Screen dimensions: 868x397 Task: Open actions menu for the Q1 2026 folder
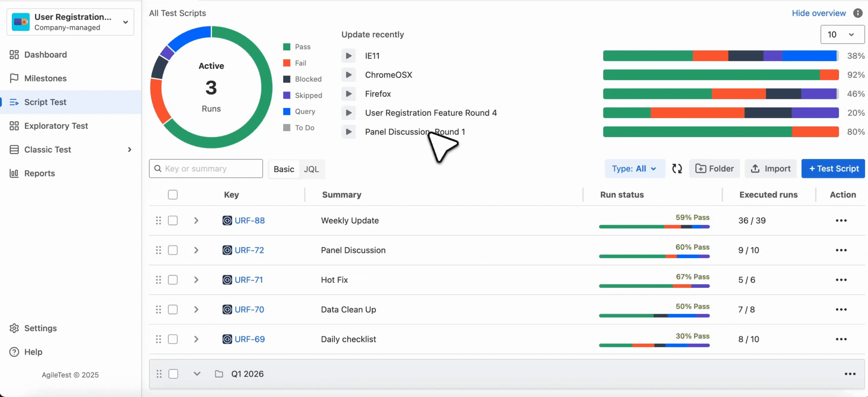pos(850,374)
